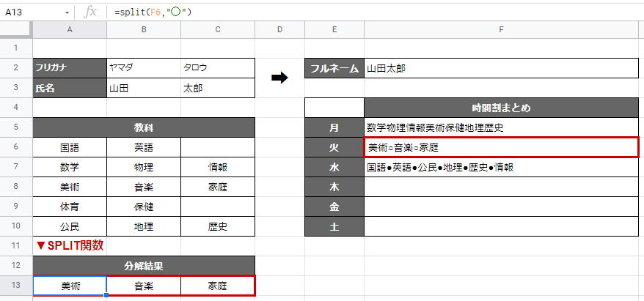This screenshot has width=644, height=301.
Task: Click the cell starting with 国語●英語 in row 7
Action: point(501,167)
